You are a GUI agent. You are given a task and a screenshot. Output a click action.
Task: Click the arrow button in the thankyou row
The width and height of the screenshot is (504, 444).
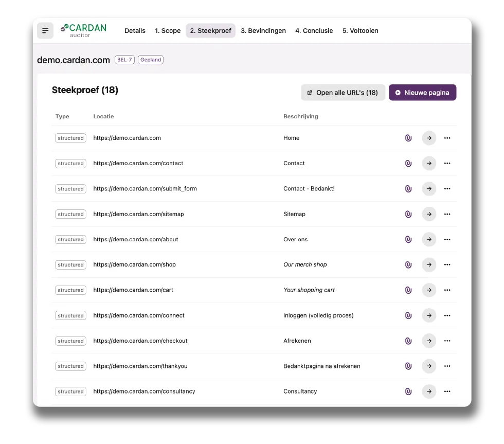click(x=429, y=366)
